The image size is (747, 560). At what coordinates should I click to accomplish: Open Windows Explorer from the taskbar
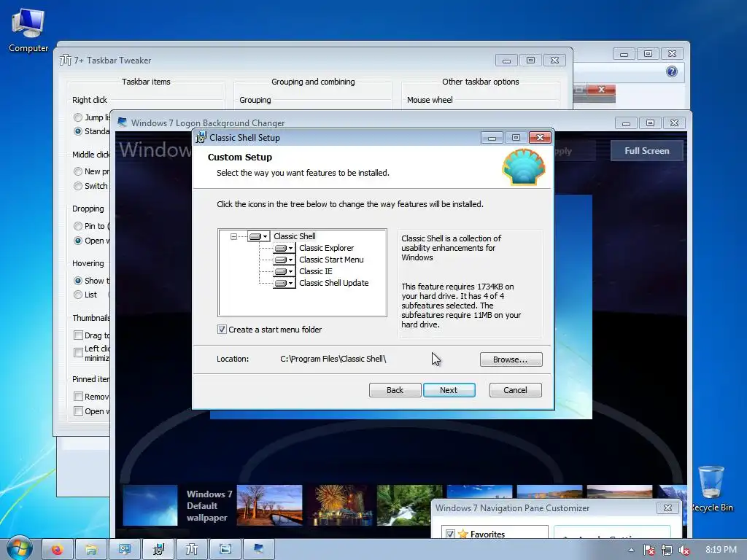[x=91, y=550]
